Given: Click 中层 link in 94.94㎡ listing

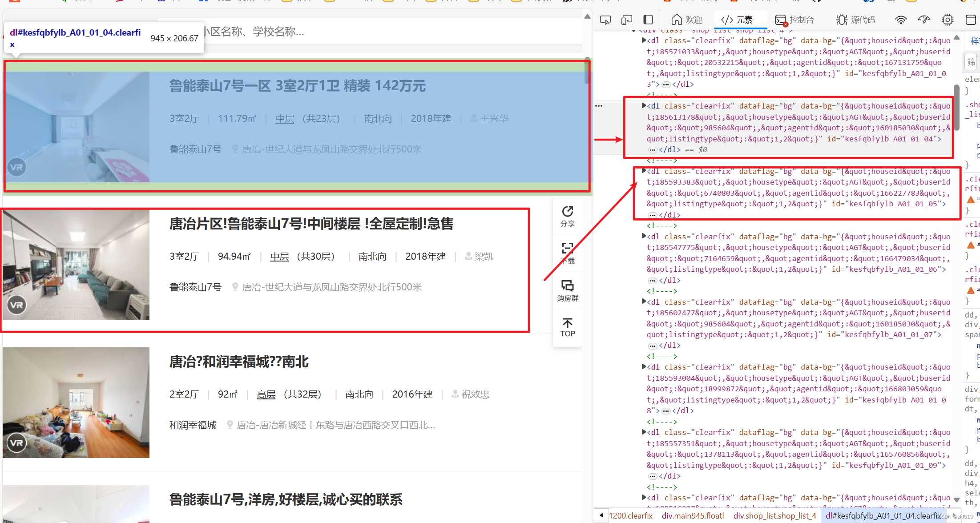Looking at the screenshot, I should pos(279,257).
